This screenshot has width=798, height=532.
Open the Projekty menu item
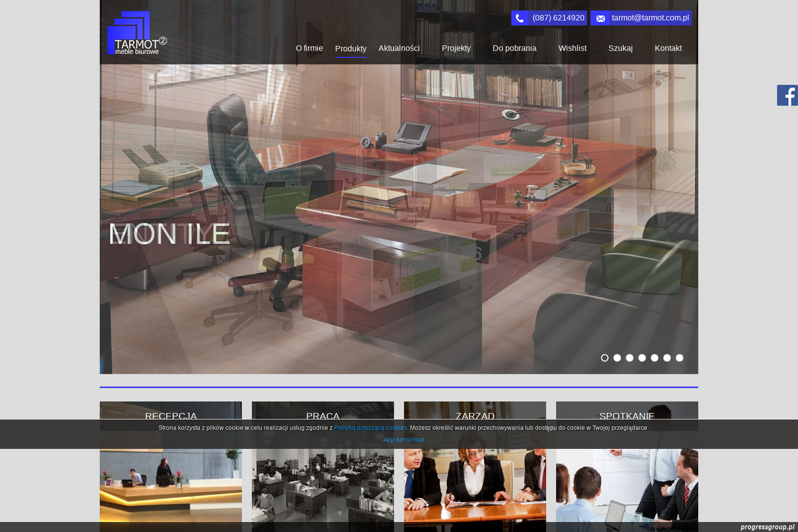[456, 48]
